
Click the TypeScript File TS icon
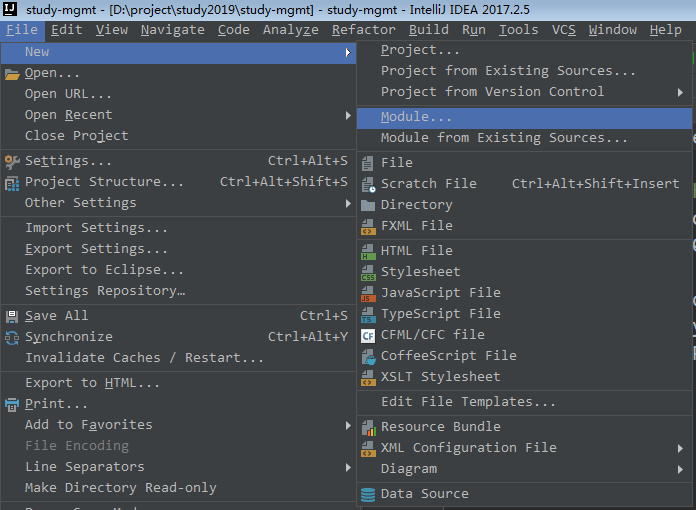tap(368, 315)
